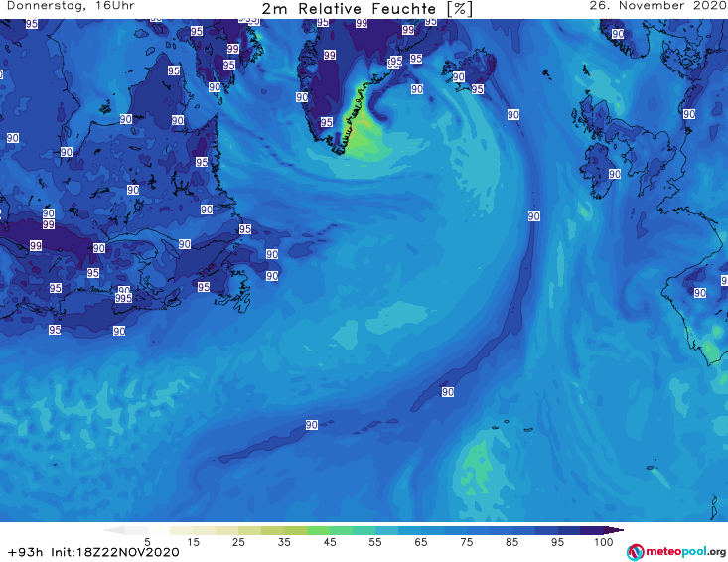Click the 'Init:18Z22NOV2020' model run label

115,552
